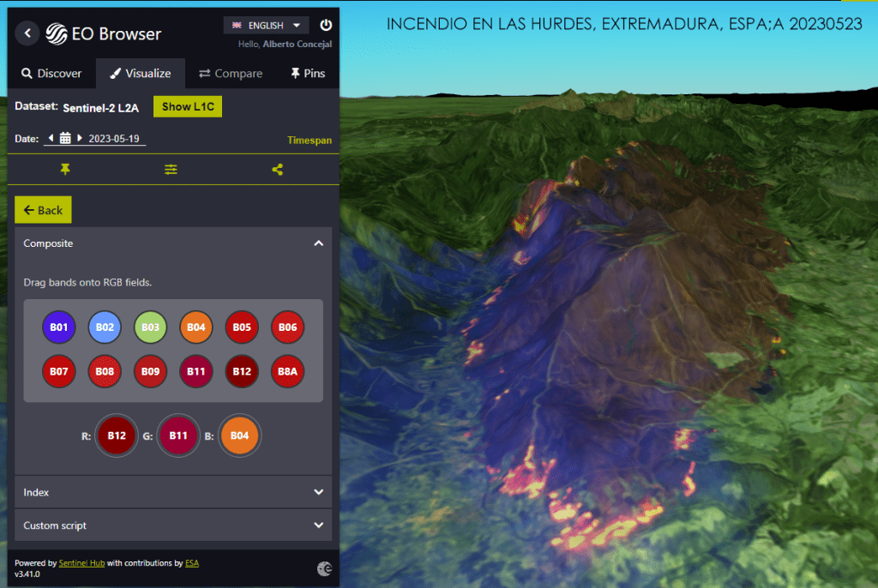Open the English language dropdown

click(x=266, y=26)
